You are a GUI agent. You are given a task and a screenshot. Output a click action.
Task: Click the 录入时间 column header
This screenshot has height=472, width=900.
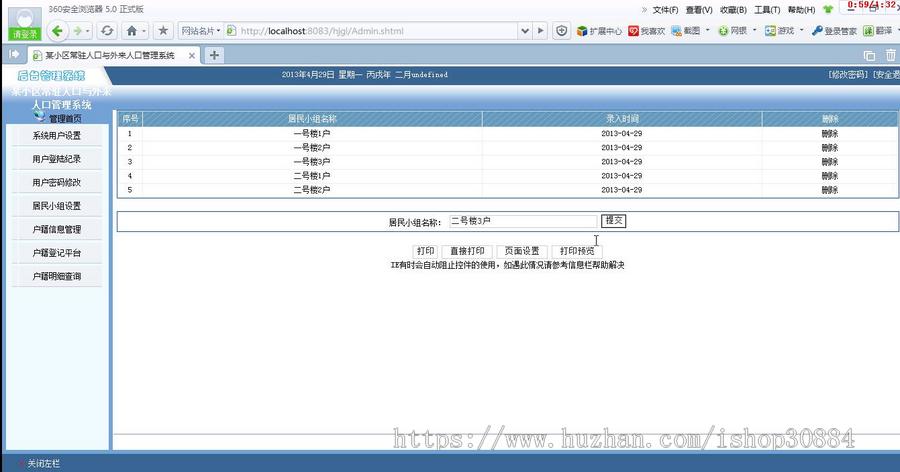pyautogui.click(x=622, y=119)
